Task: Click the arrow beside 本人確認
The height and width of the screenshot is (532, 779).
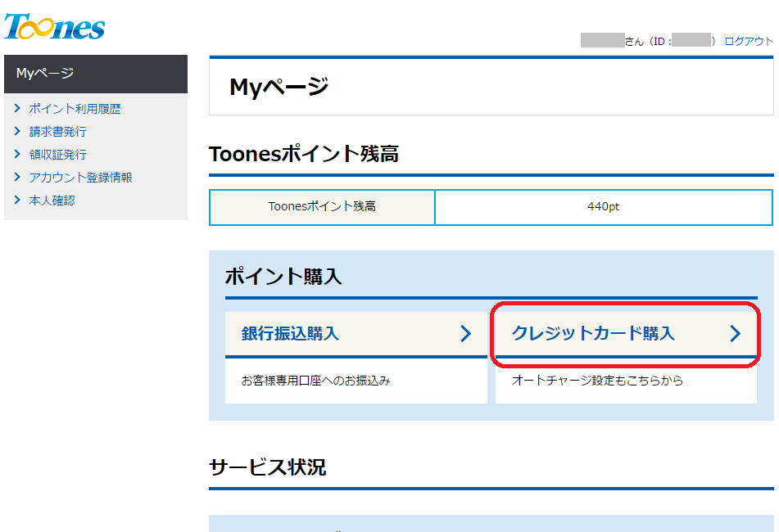Action: tap(17, 200)
